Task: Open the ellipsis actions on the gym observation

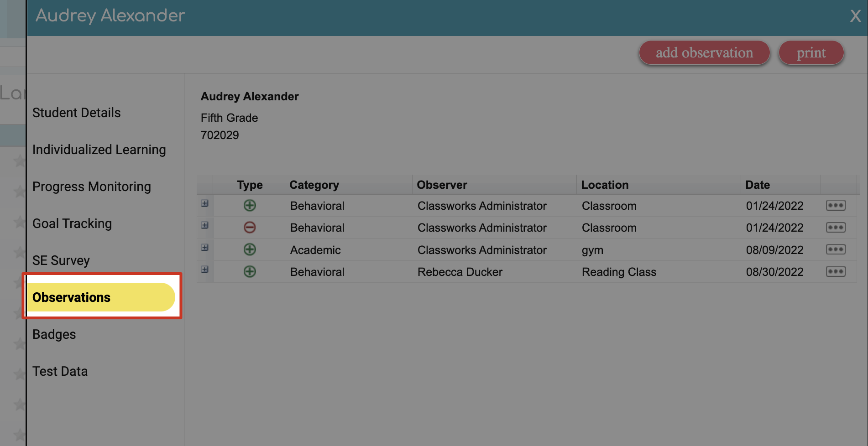Action: (x=836, y=249)
